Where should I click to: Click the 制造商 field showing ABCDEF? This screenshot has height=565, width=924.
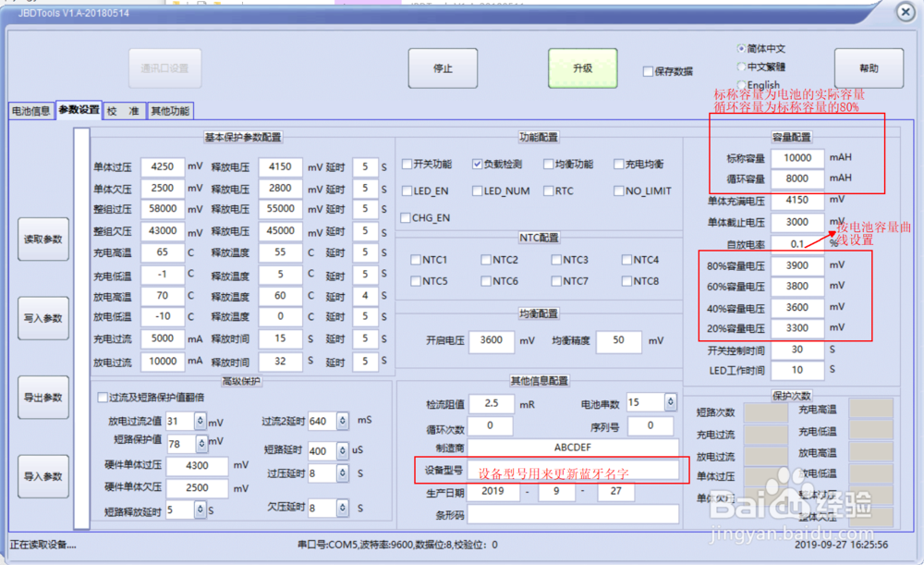click(573, 448)
